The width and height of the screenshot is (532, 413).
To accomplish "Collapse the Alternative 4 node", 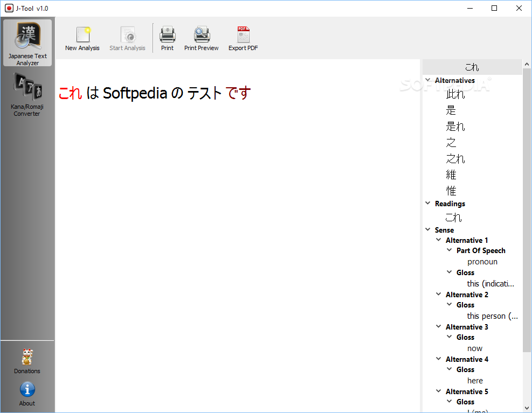I will (x=439, y=358).
